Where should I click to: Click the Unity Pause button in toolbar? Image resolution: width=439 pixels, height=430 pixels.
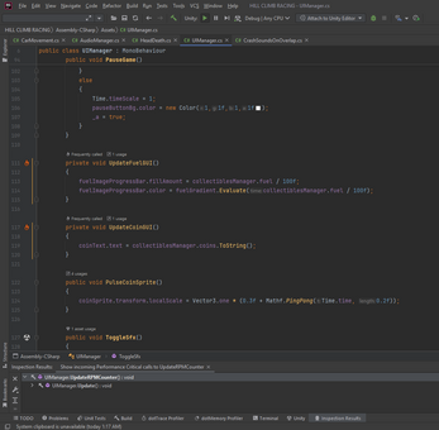tap(216, 18)
